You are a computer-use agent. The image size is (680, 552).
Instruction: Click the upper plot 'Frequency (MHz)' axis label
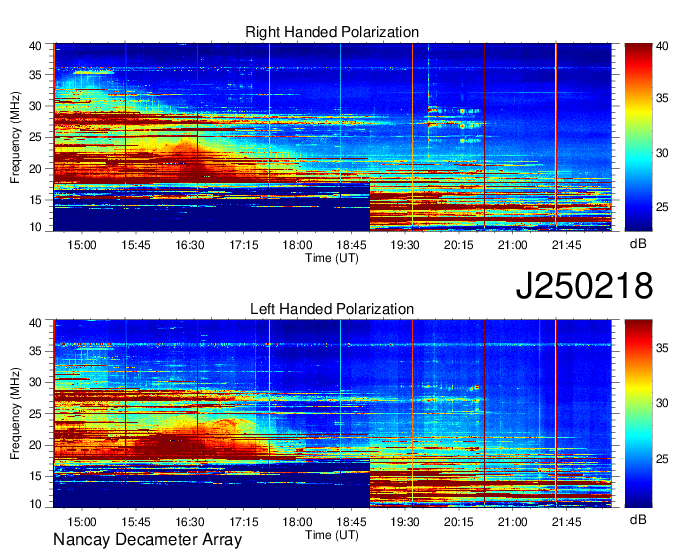coord(16,137)
